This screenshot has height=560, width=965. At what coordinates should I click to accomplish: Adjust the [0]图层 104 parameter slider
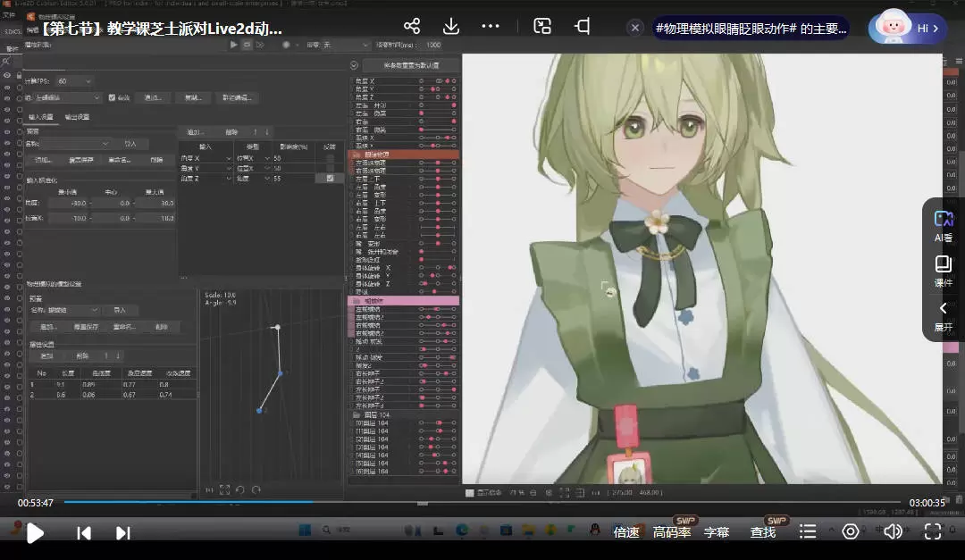coord(438,422)
